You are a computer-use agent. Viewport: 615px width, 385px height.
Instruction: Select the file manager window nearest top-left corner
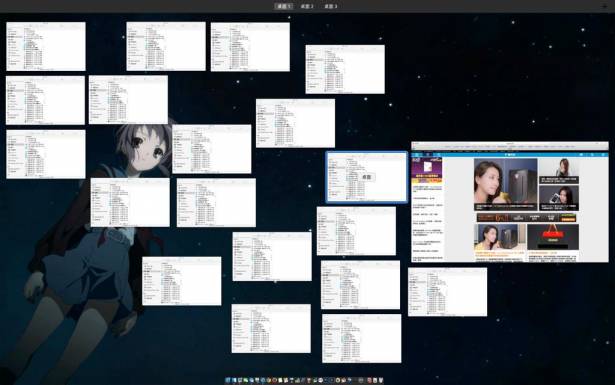coord(46,46)
